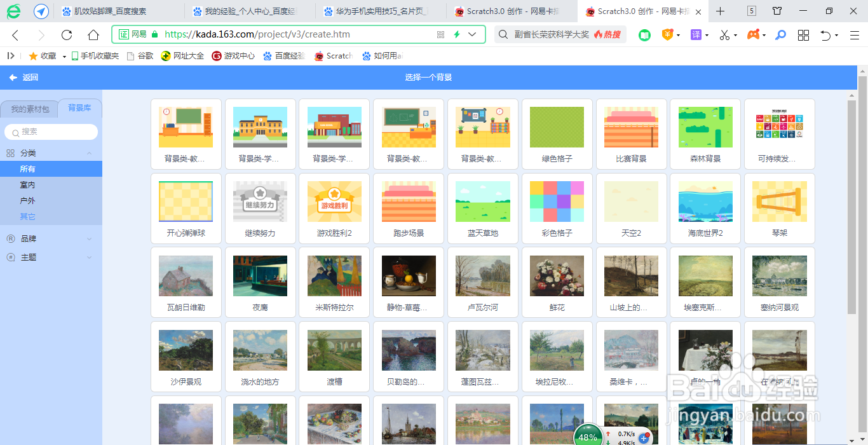Choose the 夜鹰 painting background
The image size is (868, 445).
(x=261, y=283)
